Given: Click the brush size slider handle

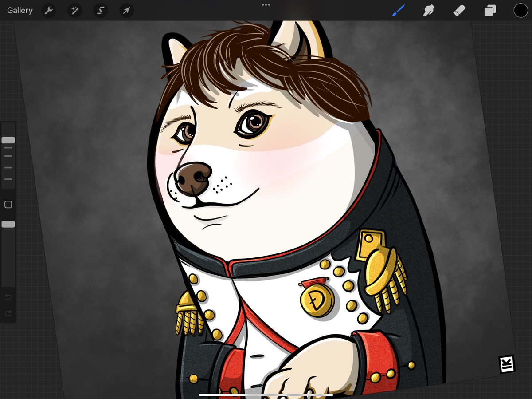Looking at the screenshot, I should pyautogui.click(x=8, y=140).
